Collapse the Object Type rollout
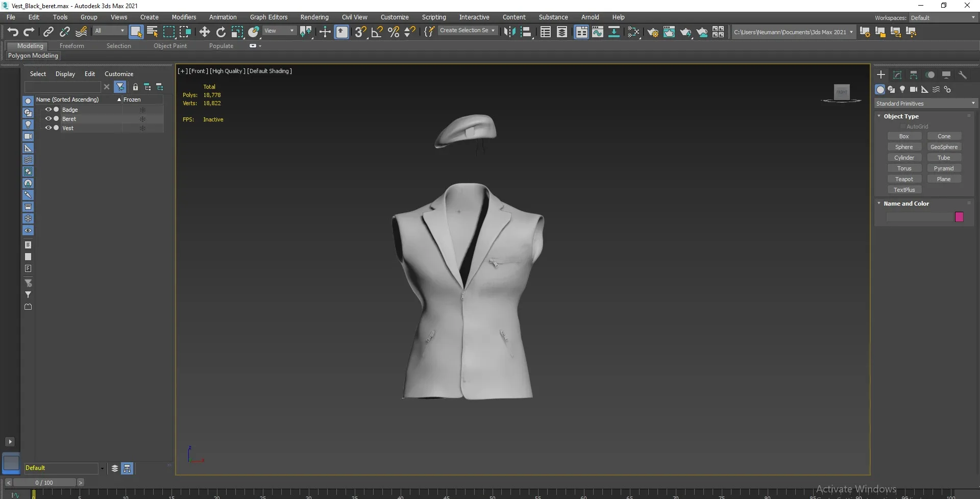Screen dimensions: 980x499 point(879,116)
